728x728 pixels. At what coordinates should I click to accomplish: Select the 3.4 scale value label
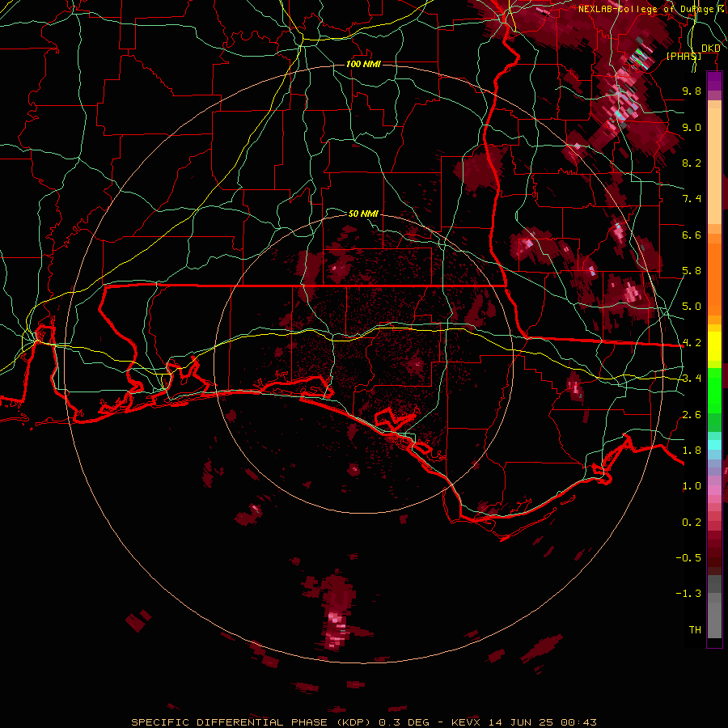(x=692, y=379)
